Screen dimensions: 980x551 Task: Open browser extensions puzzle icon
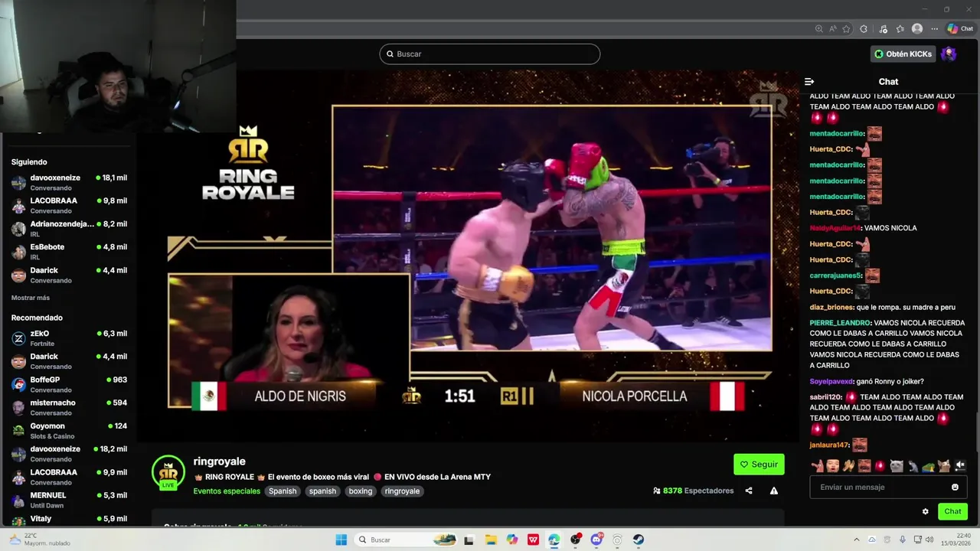pos(864,29)
